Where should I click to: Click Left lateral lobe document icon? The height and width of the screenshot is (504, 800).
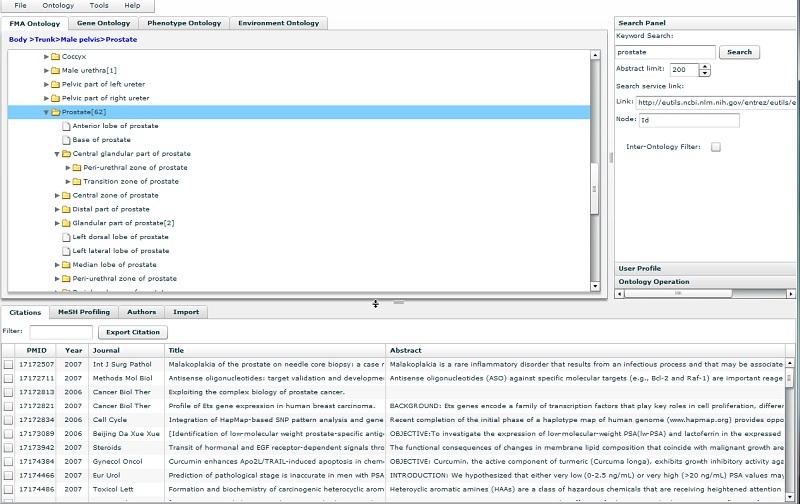click(66, 251)
